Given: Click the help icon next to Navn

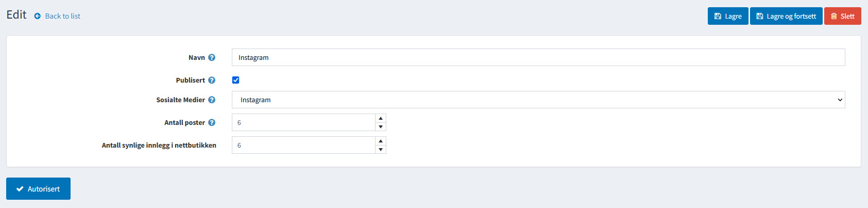Looking at the screenshot, I should [x=212, y=58].
